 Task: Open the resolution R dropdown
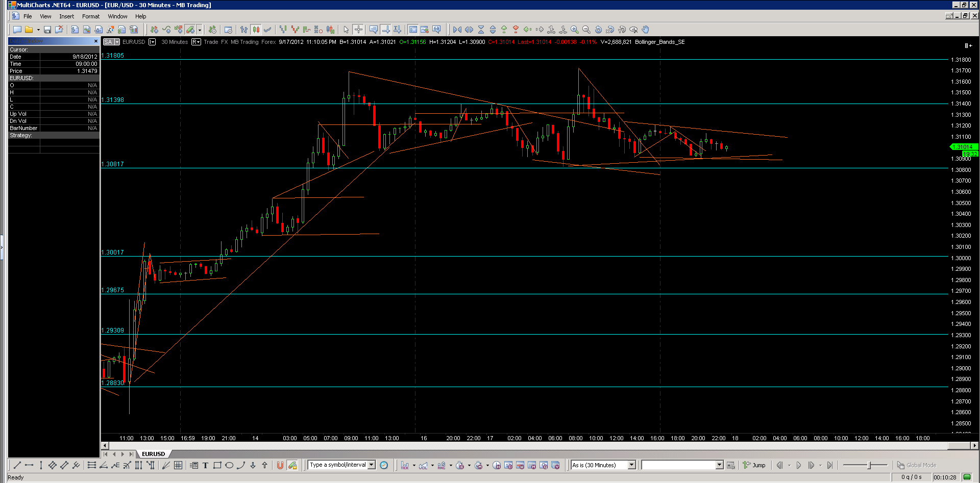tap(196, 42)
